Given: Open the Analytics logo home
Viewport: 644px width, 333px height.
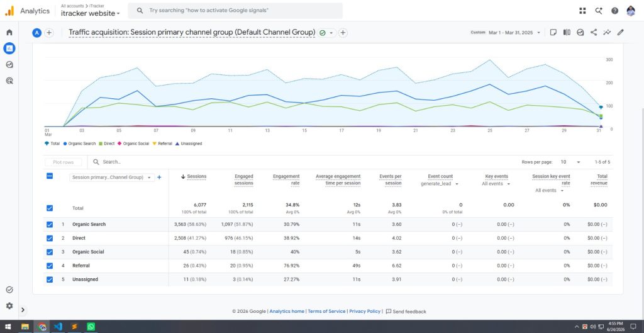Looking at the screenshot, I should click(27, 11).
